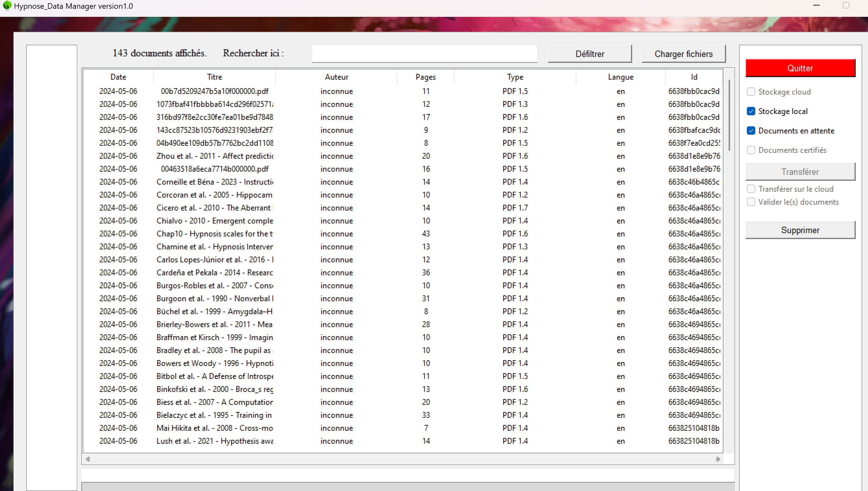Select row Zhou et al. - 2011 - Affect
The height and width of the screenshot is (491, 868).
(403, 156)
